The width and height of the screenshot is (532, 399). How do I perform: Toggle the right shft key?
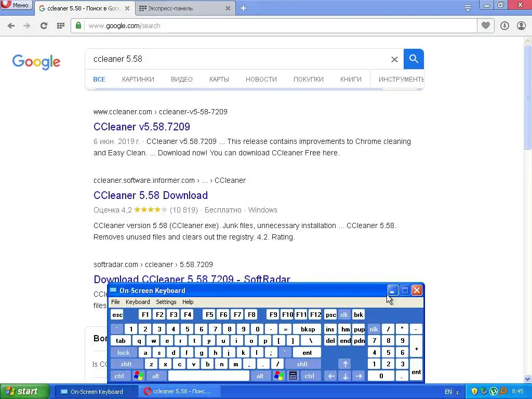coord(302,364)
